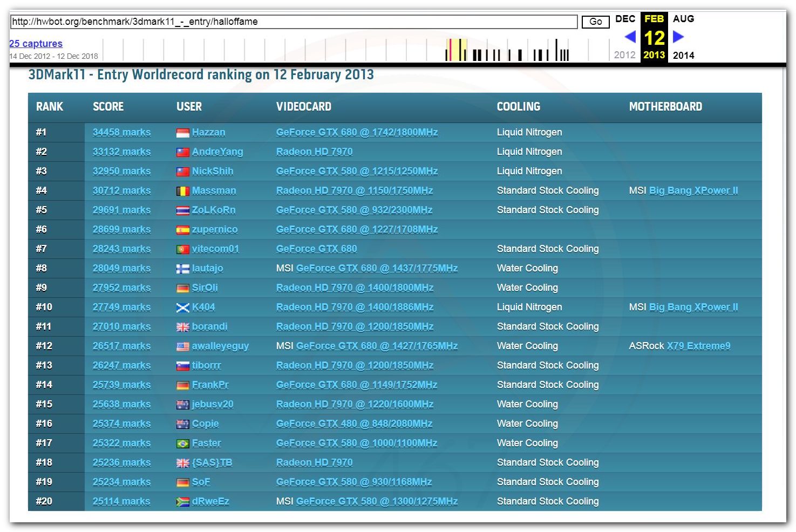Image resolution: width=796 pixels, height=532 pixels.
Task: Click the next capture right arrow
Action: pyautogui.click(x=678, y=37)
